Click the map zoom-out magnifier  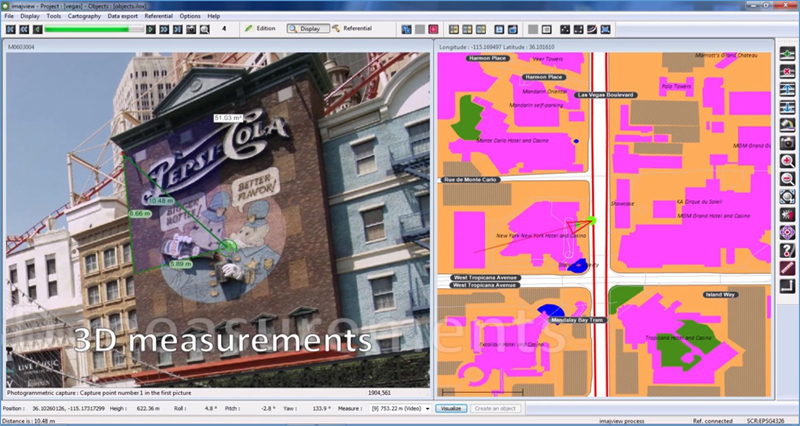(x=787, y=179)
